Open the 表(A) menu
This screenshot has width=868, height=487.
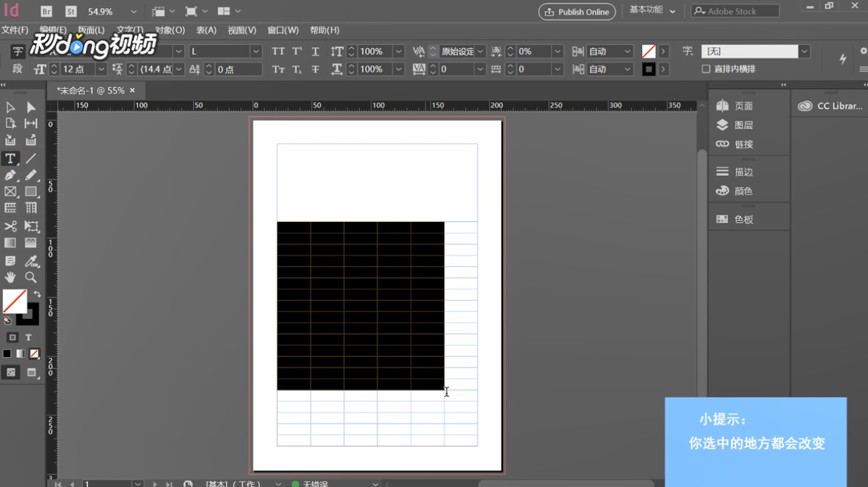click(x=206, y=30)
